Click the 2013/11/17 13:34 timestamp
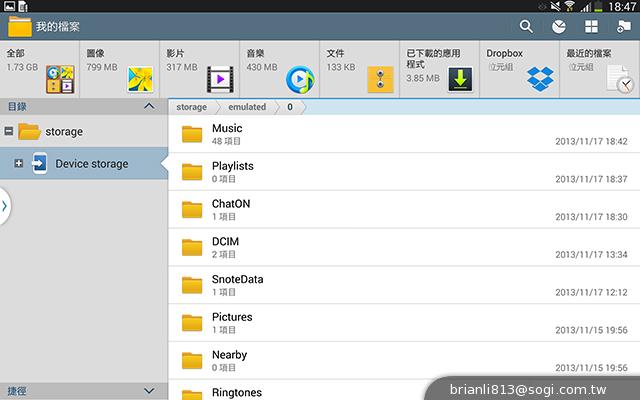Viewport: 640px width, 400px height. pyautogui.click(x=591, y=254)
